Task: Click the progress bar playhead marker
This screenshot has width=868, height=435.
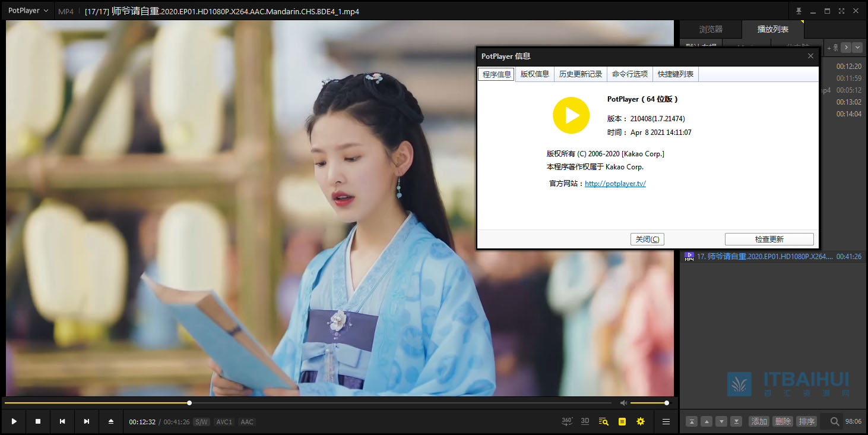Action: tap(189, 403)
